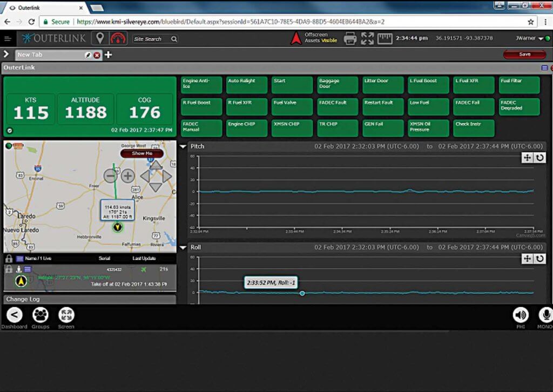The width and height of the screenshot is (553, 392).
Task: Close New Tab with the red X
Action: point(97,55)
